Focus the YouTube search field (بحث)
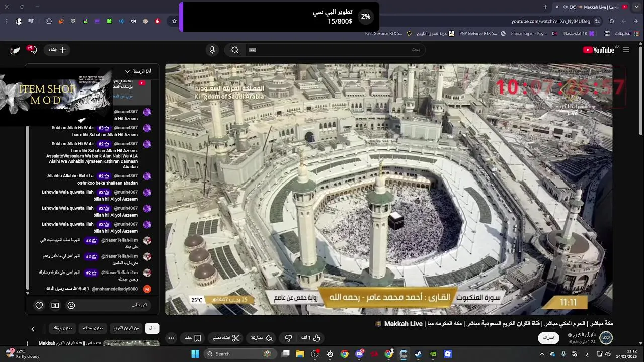Image resolution: width=644 pixels, height=362 pixels. 337,50
